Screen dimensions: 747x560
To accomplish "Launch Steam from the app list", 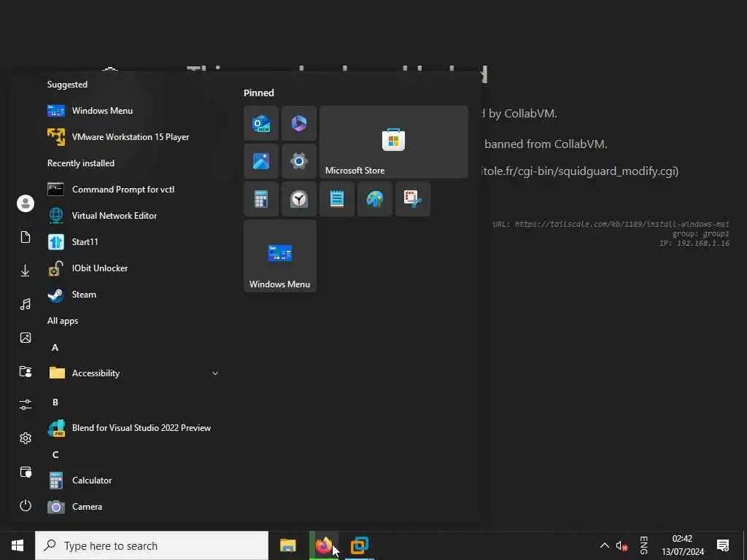I will (133, 295).
